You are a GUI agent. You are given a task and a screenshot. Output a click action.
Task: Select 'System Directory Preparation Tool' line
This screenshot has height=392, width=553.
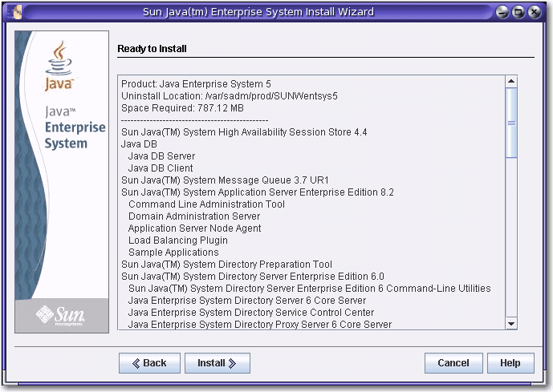226,265
